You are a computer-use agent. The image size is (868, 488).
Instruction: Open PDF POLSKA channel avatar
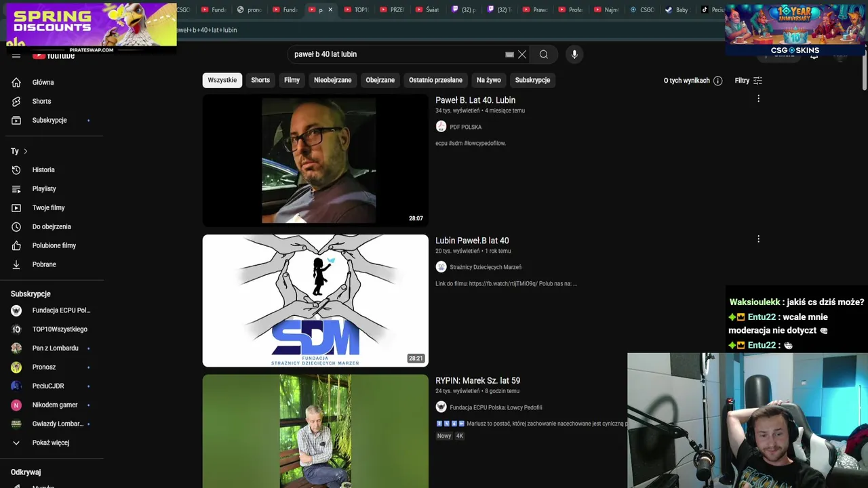(441, 127)
